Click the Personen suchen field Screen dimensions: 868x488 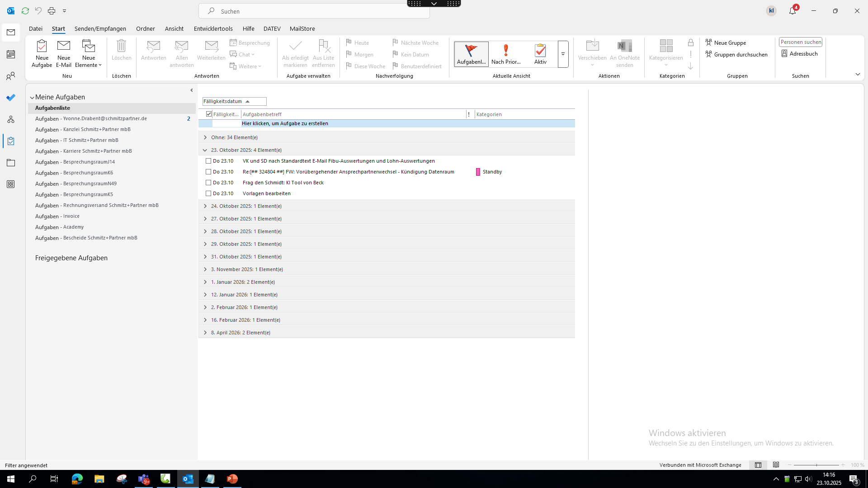pos(800,42)
